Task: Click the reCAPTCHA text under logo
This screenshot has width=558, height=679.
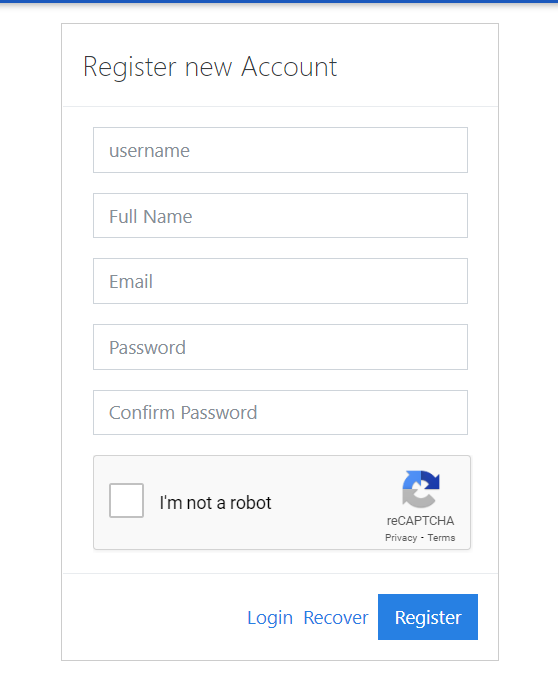Action: pos(420,521)
